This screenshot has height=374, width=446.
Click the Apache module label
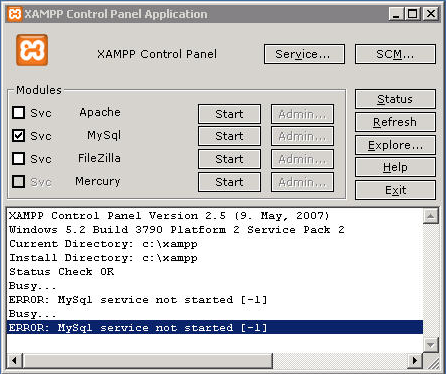100,112
